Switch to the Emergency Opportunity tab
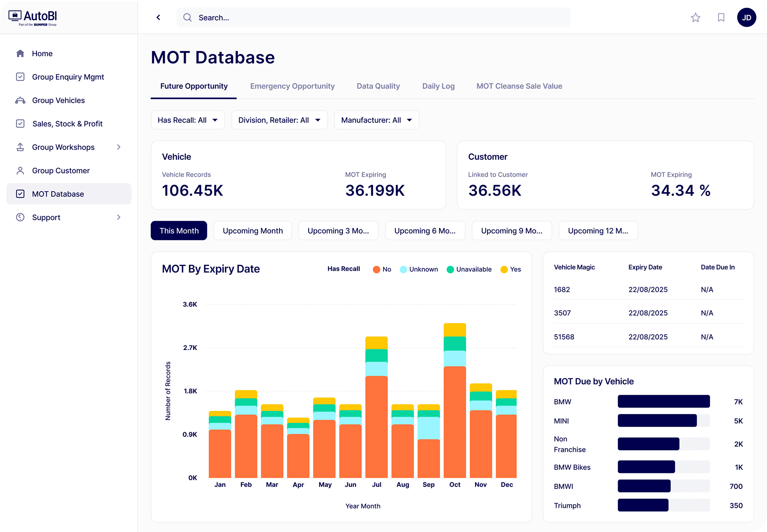This screenshot has width=767, height=532. (x=292, y=86)
